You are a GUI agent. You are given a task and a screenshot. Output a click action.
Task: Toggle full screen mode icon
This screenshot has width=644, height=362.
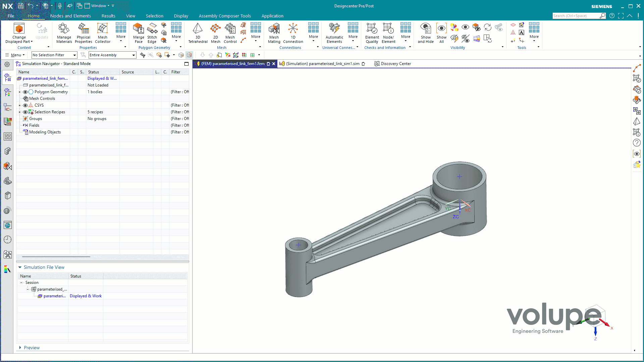click(x=621, y=16)
